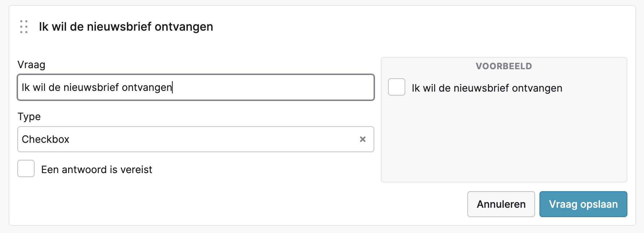Click the 'Type' field label
The height and width of the screenshot is (233, 644).
[x=29, y=116]
